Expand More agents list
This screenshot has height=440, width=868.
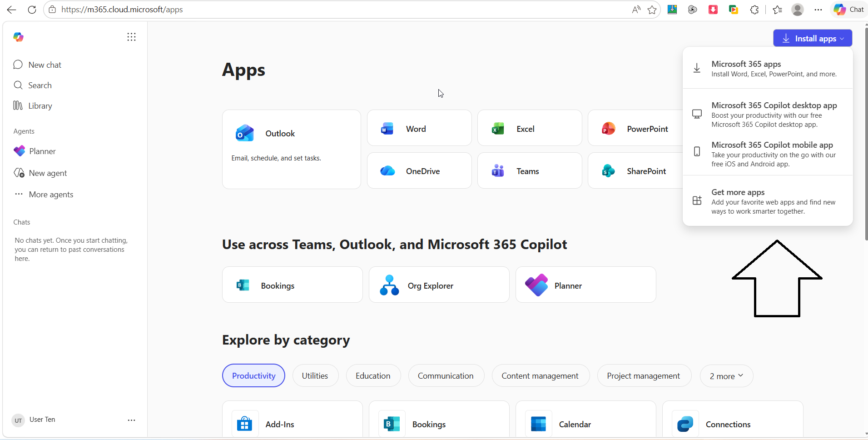pyautogui.click(x=43, y=194)
